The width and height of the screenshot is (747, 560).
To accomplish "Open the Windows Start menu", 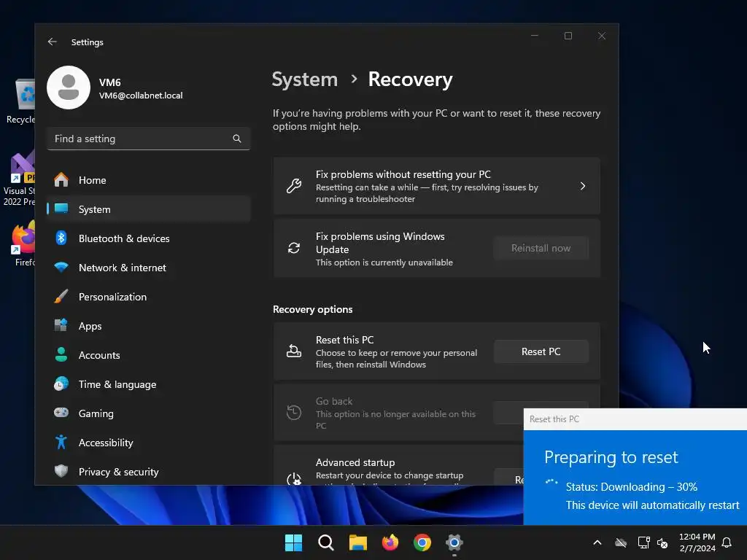I will click(293, 542).
